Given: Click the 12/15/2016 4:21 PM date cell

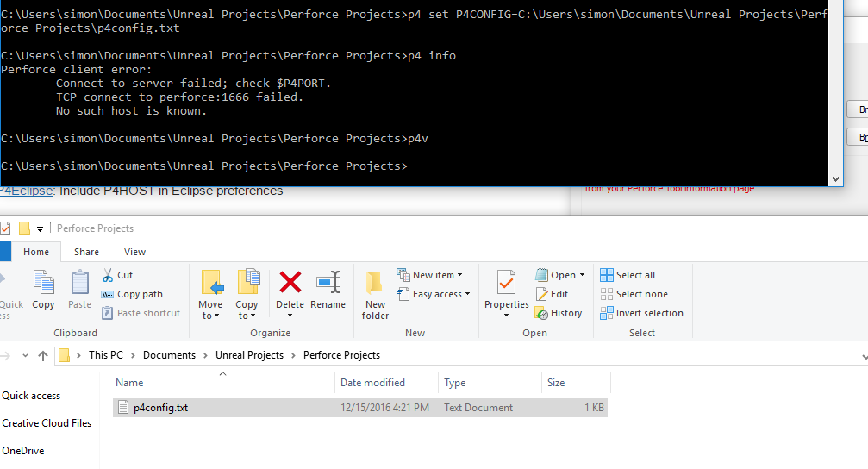Looking at the screenshot, I should (384, 408).
